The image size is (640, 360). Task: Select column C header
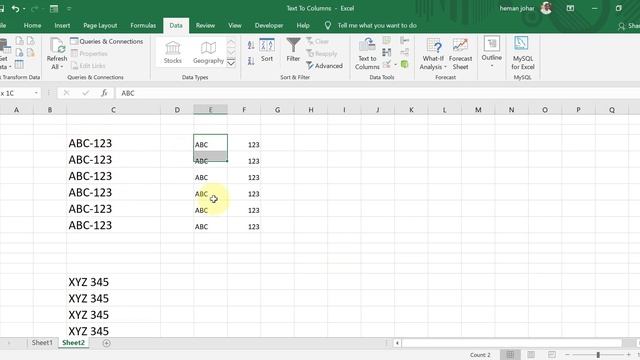coord(113,110)
